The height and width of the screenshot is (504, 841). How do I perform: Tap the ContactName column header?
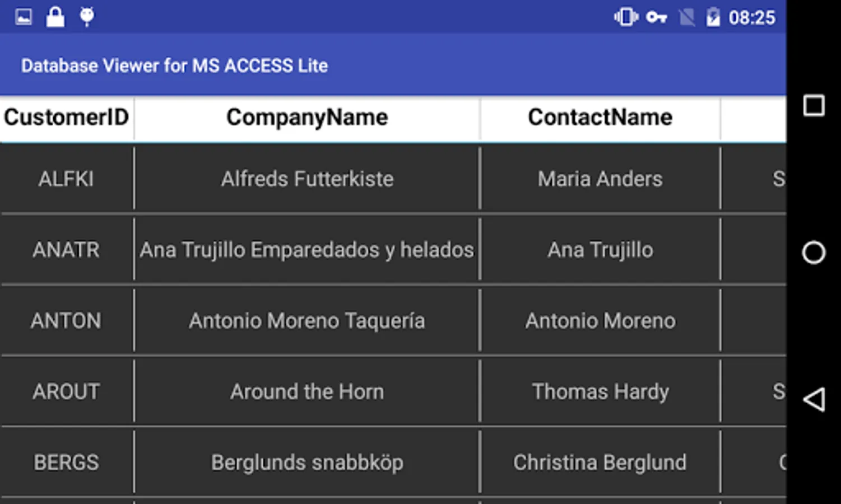point(600,118)
